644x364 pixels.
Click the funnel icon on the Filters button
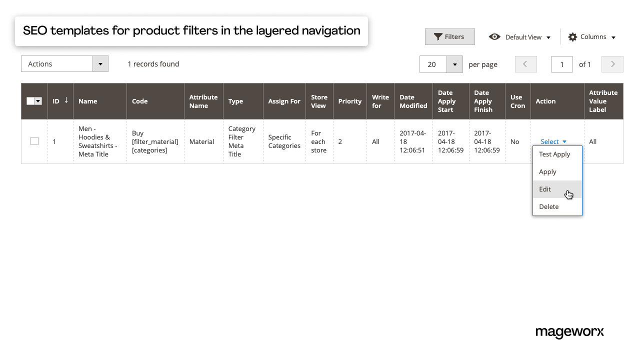[439, 36]
